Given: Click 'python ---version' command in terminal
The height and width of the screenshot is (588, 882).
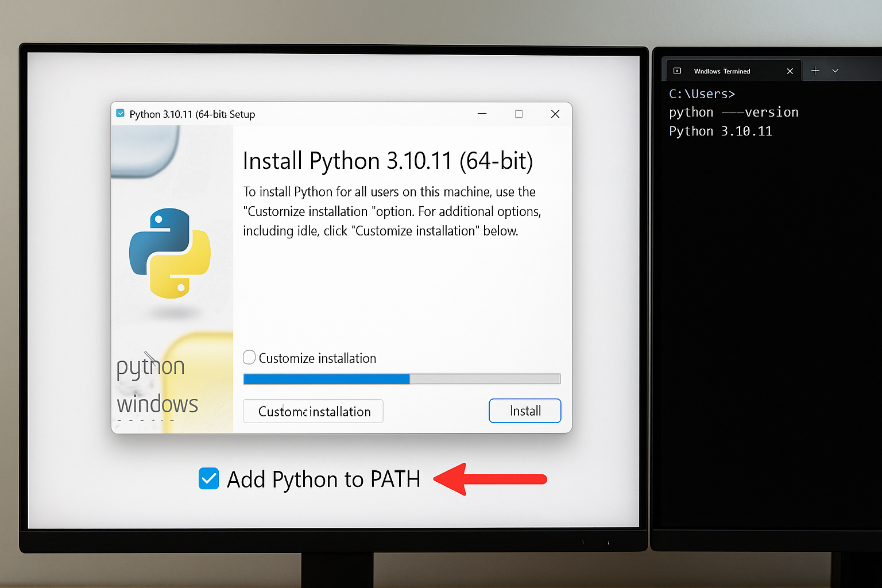Looking at the screenshot, I should pos(734,113).
